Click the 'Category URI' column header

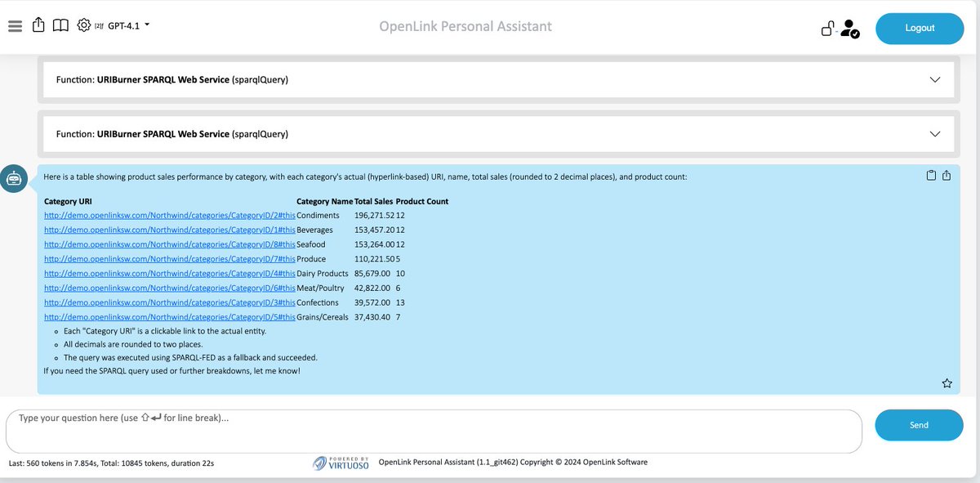[x=68, y=201]
